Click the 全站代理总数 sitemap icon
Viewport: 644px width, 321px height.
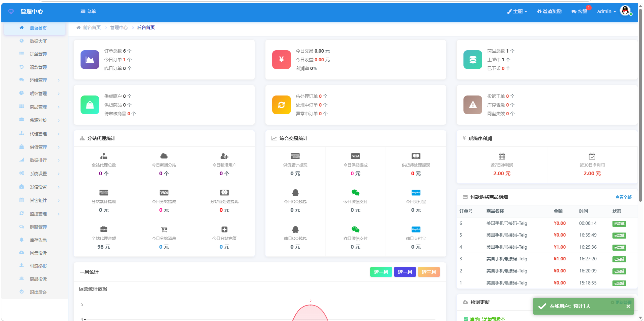[104, 156]
